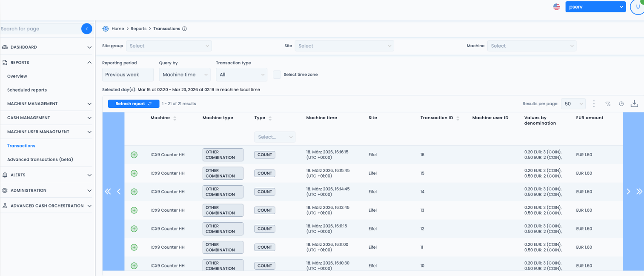Expand details of transaction 14 row
The height and width of the screenshot is (276, 644).
coord(134,192)
